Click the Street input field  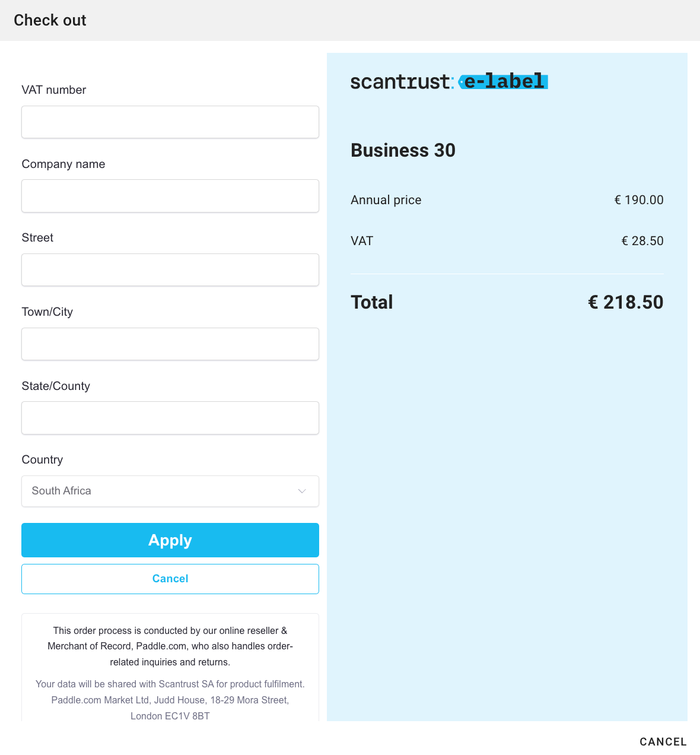pyautogui.click(x=170, y=269)
